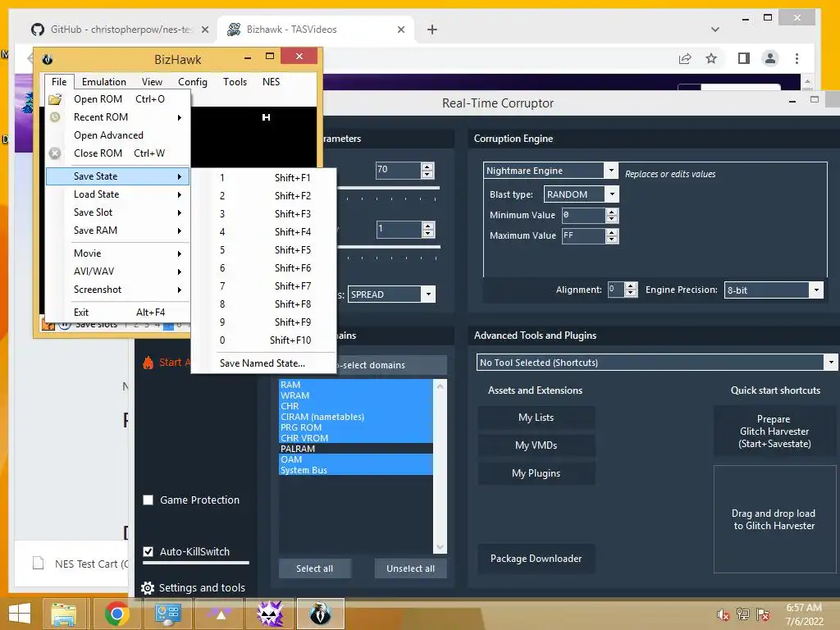The image size is (840, 630).
Task: Select PALRAM in the domains list
Action: [356, 449]
